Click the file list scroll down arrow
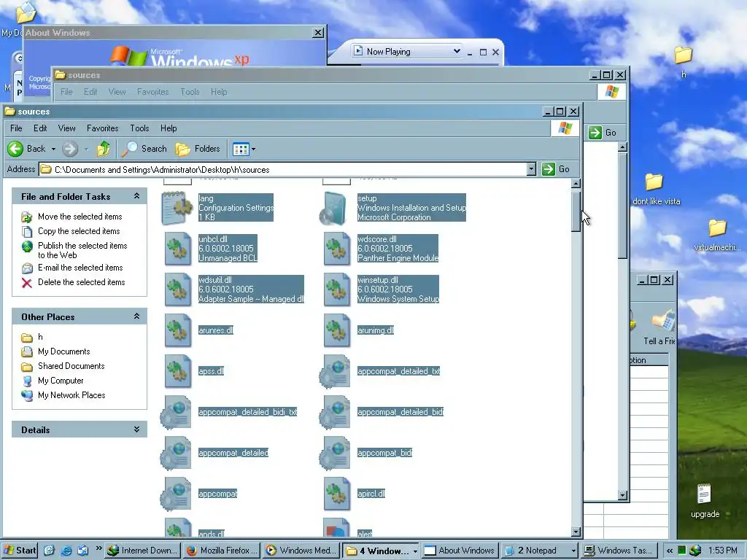The height and width of the screenshot is (560, 747). click(x=576, y=532)
